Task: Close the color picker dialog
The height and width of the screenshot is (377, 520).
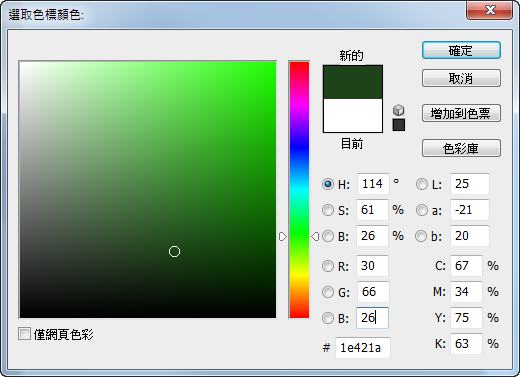Action: point(489,10)
